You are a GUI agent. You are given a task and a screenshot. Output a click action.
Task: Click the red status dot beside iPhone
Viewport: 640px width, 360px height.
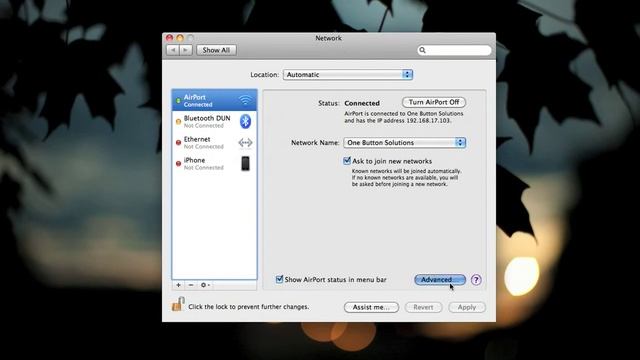pyautogui.click(x=178, y=164)
